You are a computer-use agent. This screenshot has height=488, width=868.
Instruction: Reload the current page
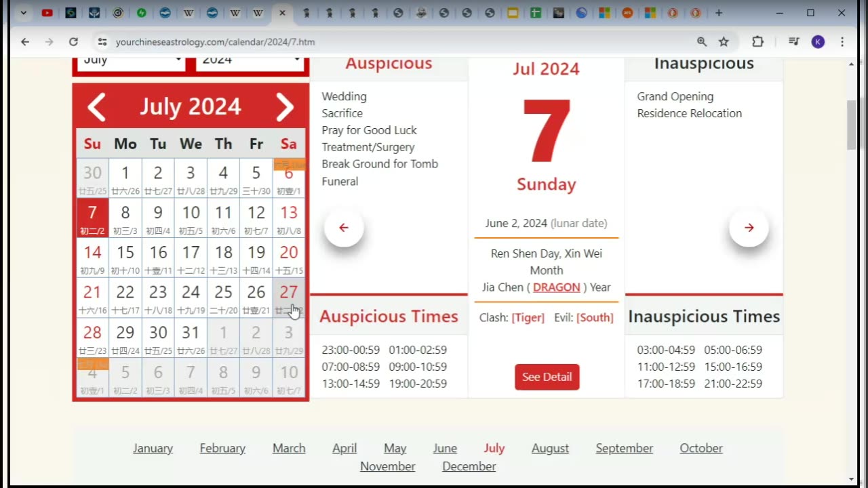pyautogui.click(x=73, y=41)
